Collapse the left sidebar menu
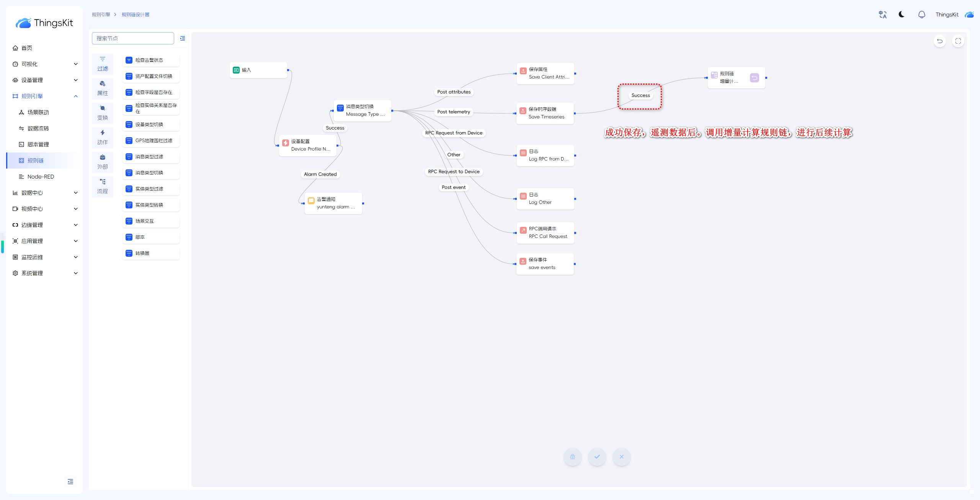Image resolution: width=980 pixels, height=500 pixels. (70, 482)
